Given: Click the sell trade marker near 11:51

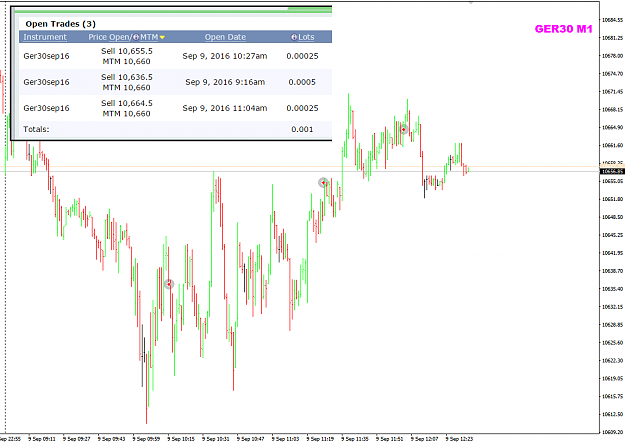Looking at the screenshot, I should 404,129.
